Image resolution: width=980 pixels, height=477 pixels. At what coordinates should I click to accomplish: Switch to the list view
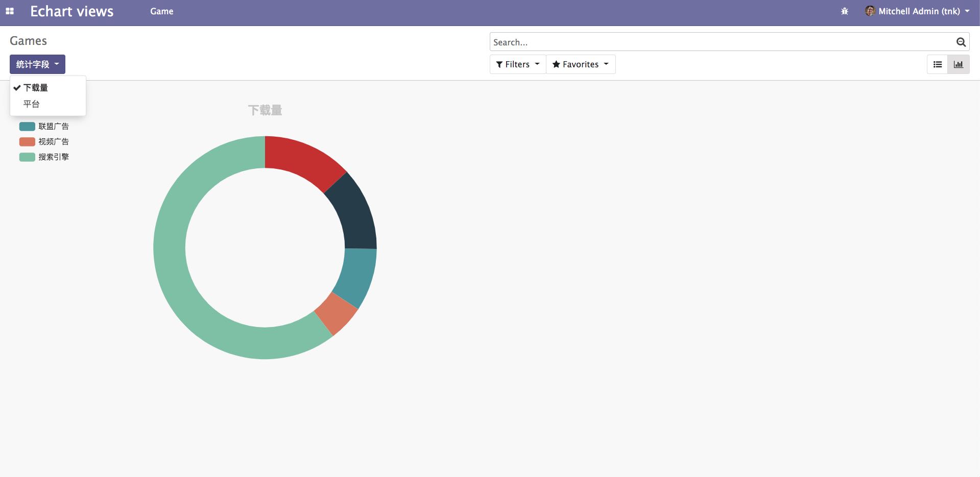pos(938,64)
